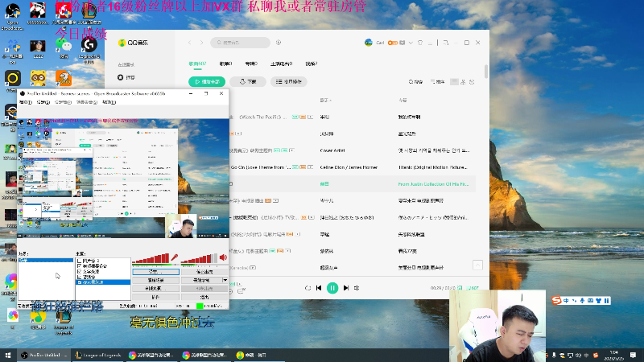Viewport: 644px width, 362px height.
Task: Switch to League of Legends taskbar item
Action: tap(98, 355)
